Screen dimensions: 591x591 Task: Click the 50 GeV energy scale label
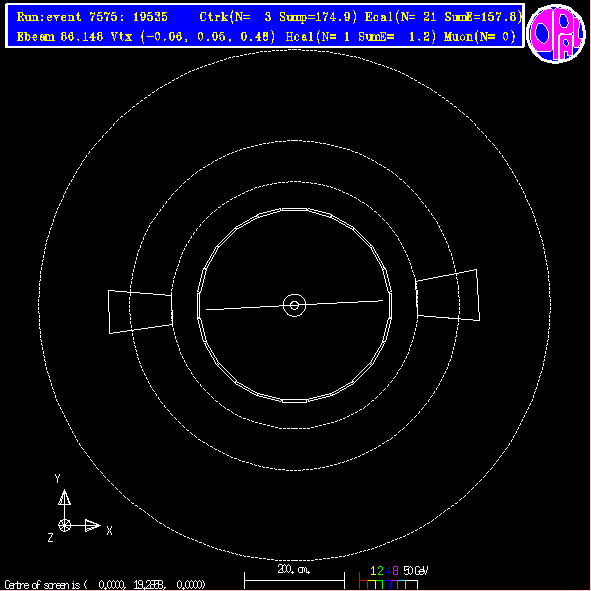click(x=416, y=570)
